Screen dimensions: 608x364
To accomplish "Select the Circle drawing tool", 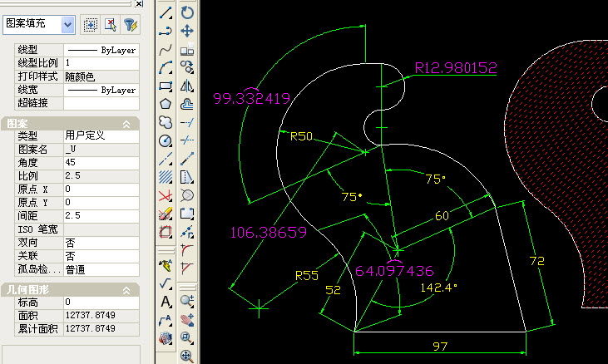I will point(166,140).
